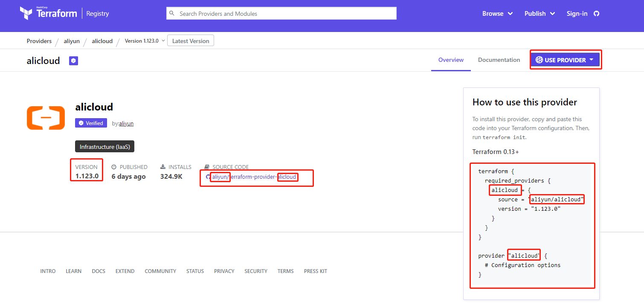
Task: Open the PRIVACY footer link
Action: coord(224,271)
